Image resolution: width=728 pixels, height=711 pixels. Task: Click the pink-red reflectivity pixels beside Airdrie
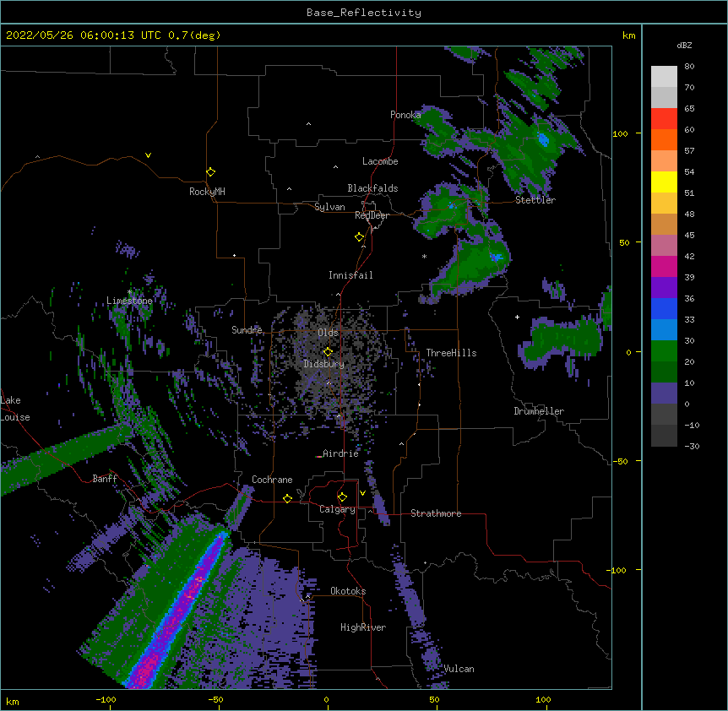(318, 457)
